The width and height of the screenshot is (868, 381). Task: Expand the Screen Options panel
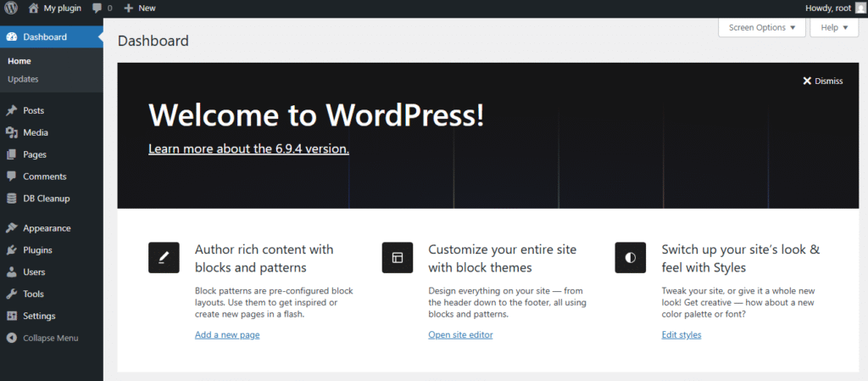[x=761, y=27]
